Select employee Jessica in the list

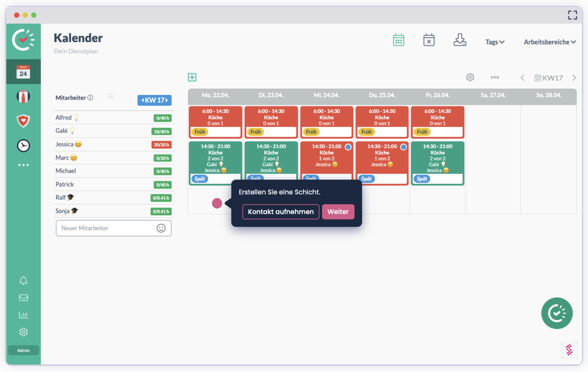[x=65, y=144]
